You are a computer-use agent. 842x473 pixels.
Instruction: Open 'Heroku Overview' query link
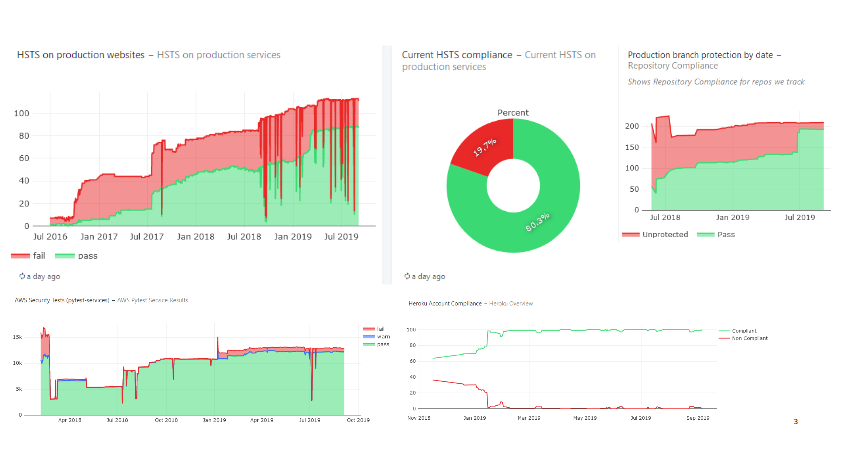[511, 303]
